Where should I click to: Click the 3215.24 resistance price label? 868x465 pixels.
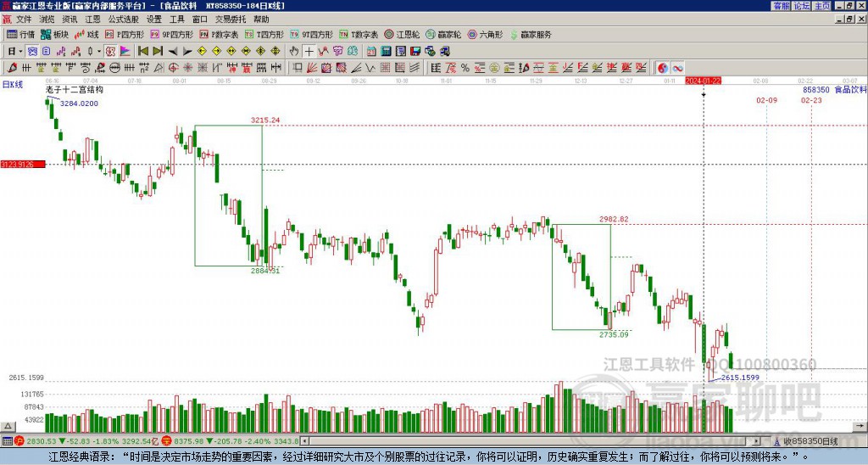click(265, 120)
